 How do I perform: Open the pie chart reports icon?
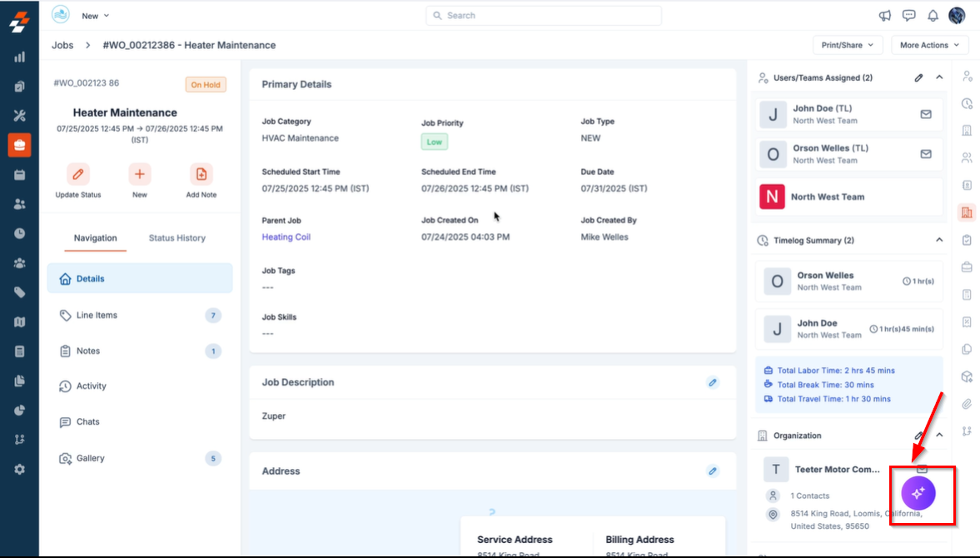coord(19,411)
